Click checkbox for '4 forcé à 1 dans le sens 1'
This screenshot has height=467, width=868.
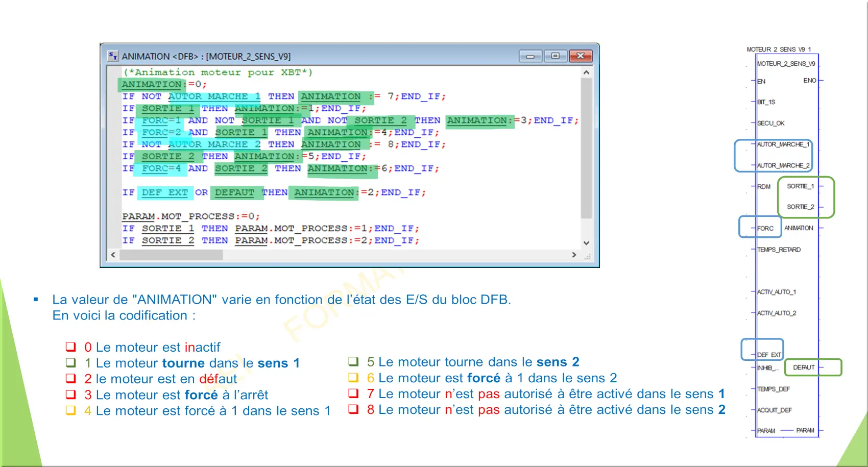pyautogui.click(x=70, y=410)
